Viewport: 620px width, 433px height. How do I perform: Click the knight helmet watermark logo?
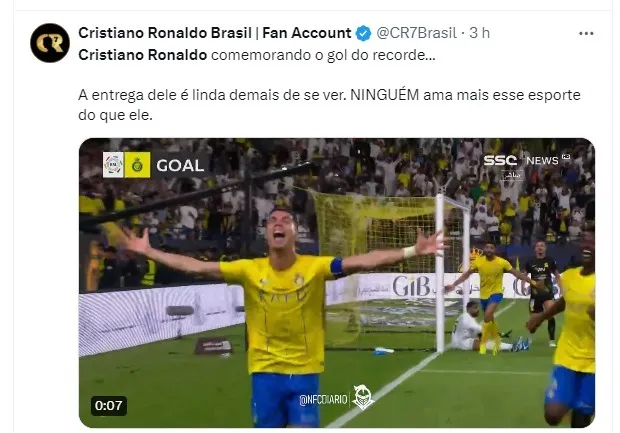tap(363, 397)
